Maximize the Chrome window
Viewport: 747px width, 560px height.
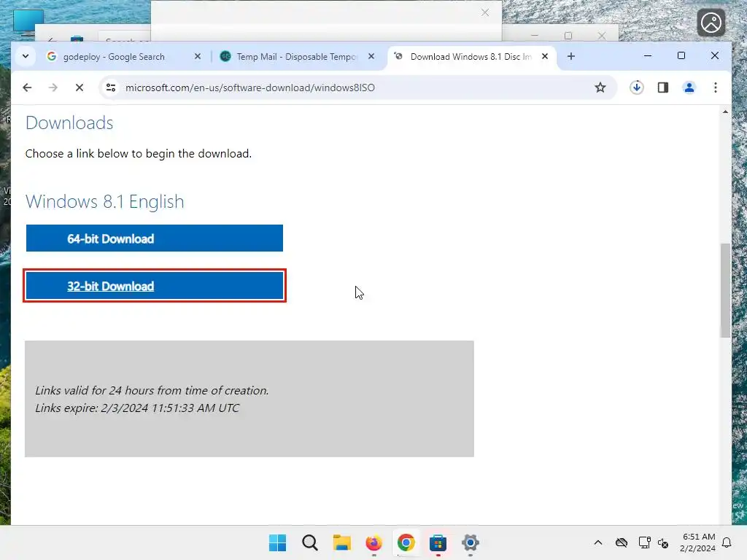coord(681,55)
